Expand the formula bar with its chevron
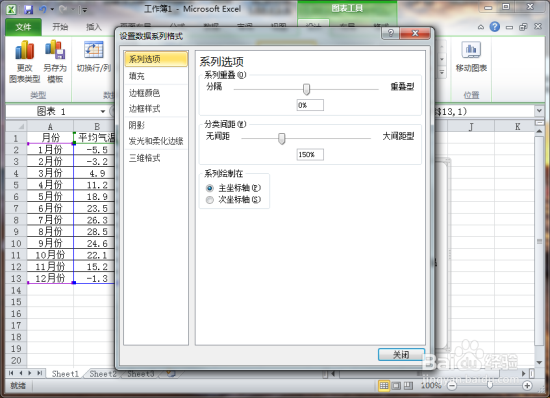 [539, 111]
